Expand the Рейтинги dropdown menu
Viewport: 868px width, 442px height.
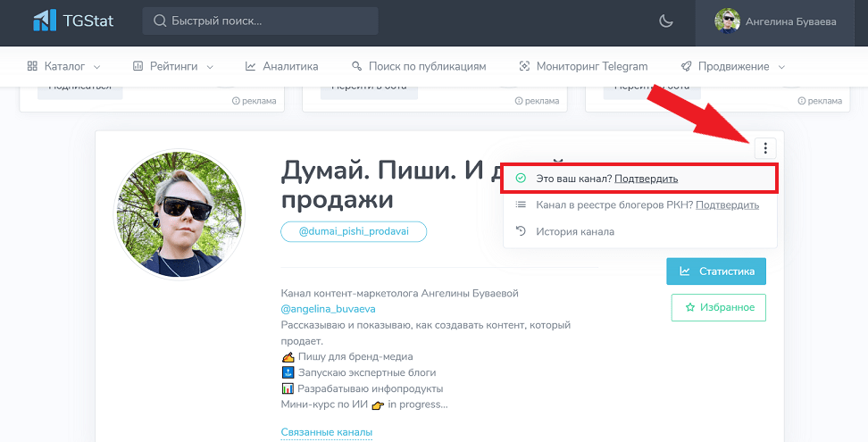pyautogui.click(x=173, y=66)
